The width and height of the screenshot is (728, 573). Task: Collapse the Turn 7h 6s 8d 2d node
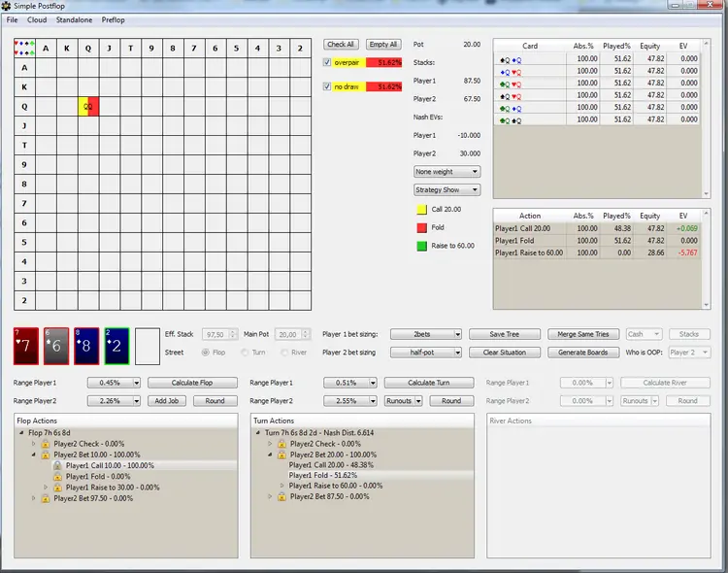tap(258, 432)
